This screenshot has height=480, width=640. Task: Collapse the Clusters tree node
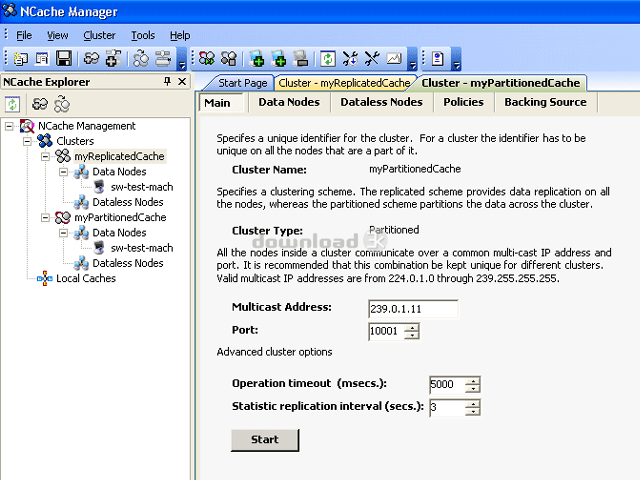click(x=27, y=141)
